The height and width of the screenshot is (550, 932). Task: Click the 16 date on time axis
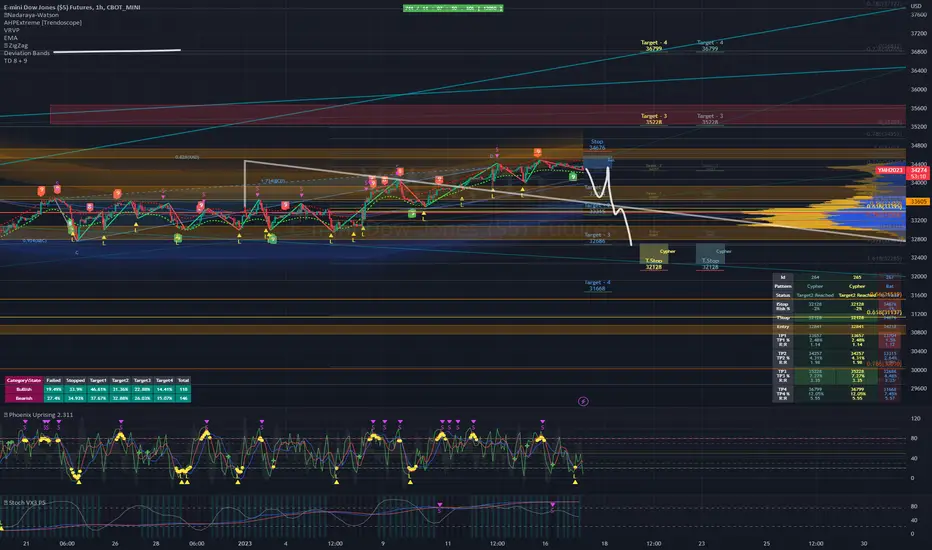pyautogui.click(x=545, y=543)
